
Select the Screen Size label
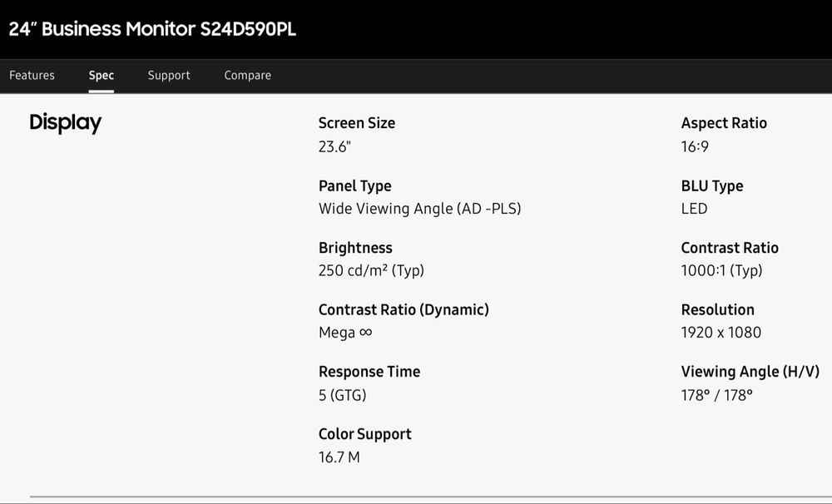click(x=357, y=123)
